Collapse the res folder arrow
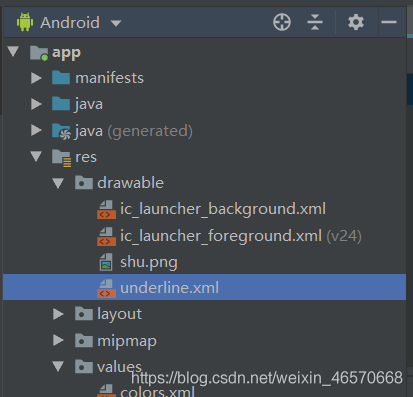The width and height of the screenshot is (413, 397). [x=36, y=156]
